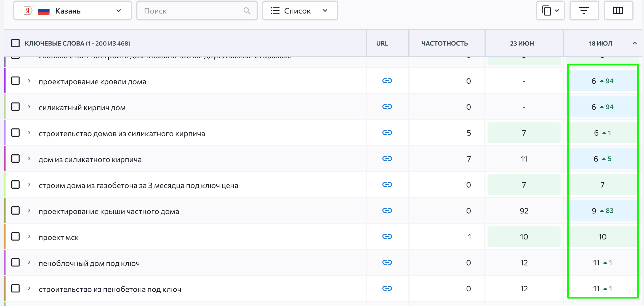Open the Казань region dropdown
This screenshot has width=644, height=306.
tap(73, 11)
